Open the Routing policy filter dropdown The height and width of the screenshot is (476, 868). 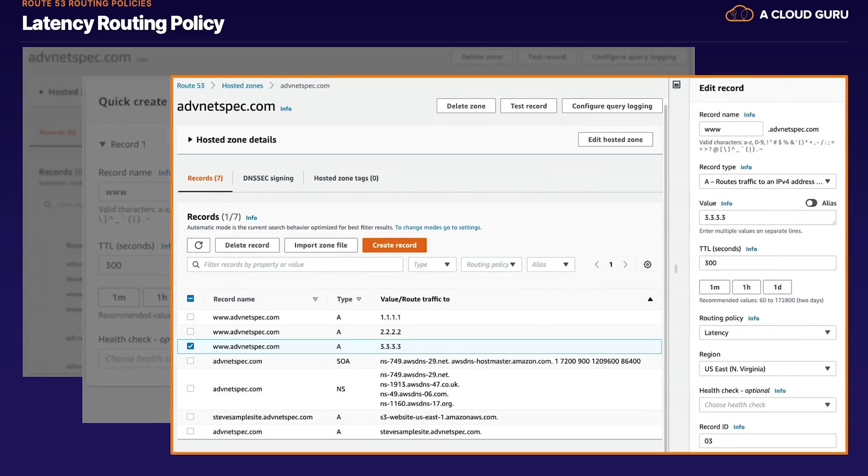[x=491, y=265]
